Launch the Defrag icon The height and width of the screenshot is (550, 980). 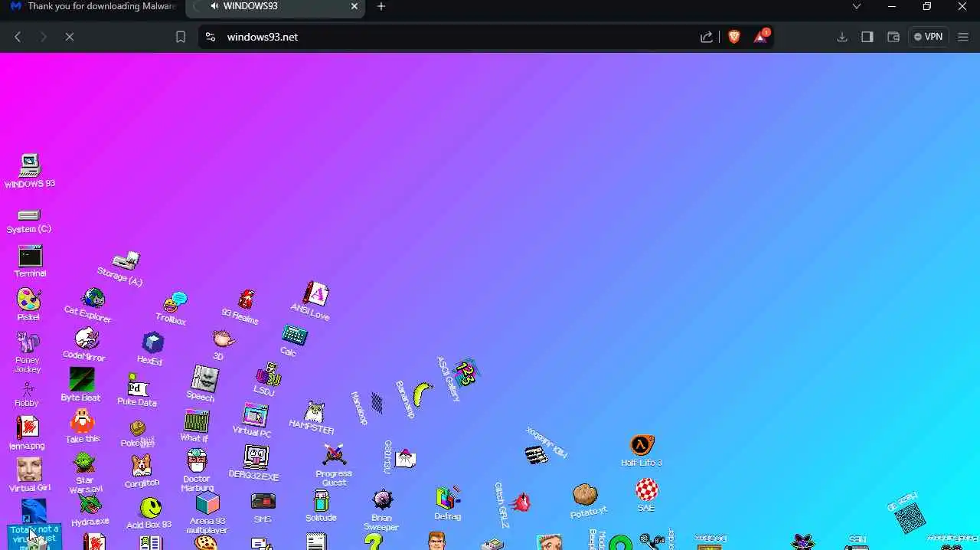448,498
